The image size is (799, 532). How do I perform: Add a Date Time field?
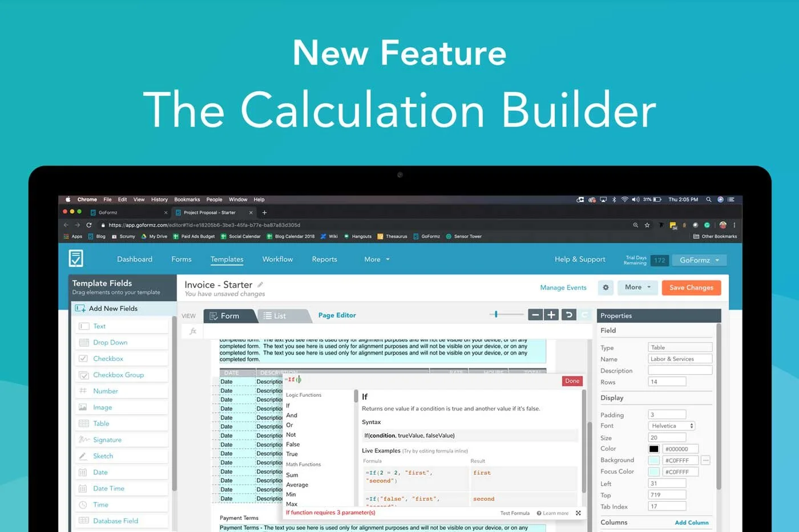[x=122, y=489]
